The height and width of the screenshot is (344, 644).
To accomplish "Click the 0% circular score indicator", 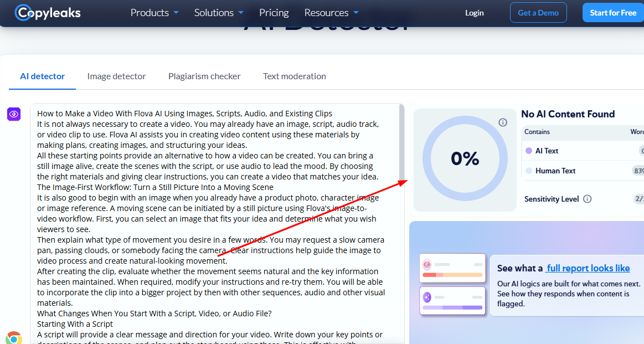I will click(x=465, y=158).
